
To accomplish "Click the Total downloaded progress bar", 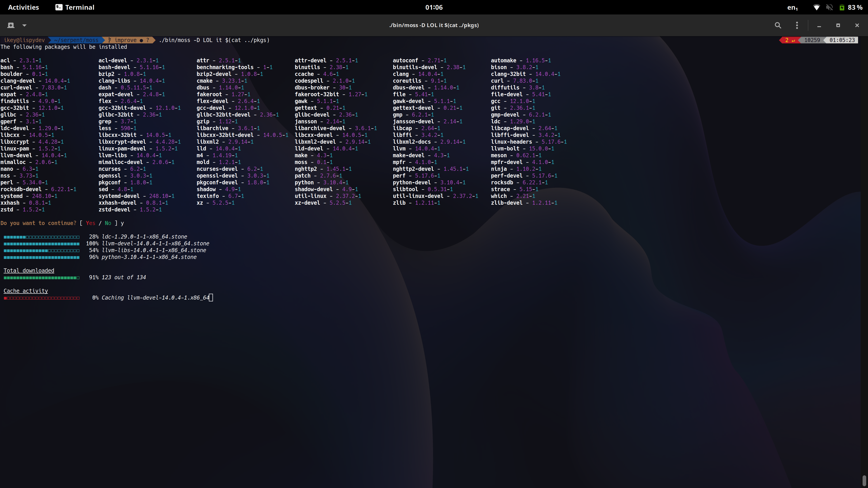I will pyautogui.click(x=41, y=278).
